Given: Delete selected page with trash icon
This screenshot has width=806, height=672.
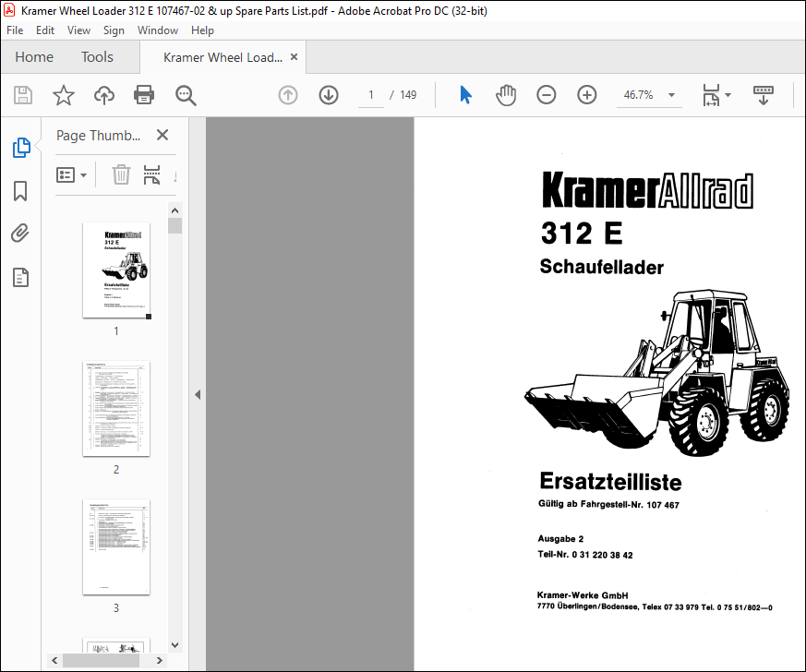Looking at the screenshot, I should click(x=121, y=174).
